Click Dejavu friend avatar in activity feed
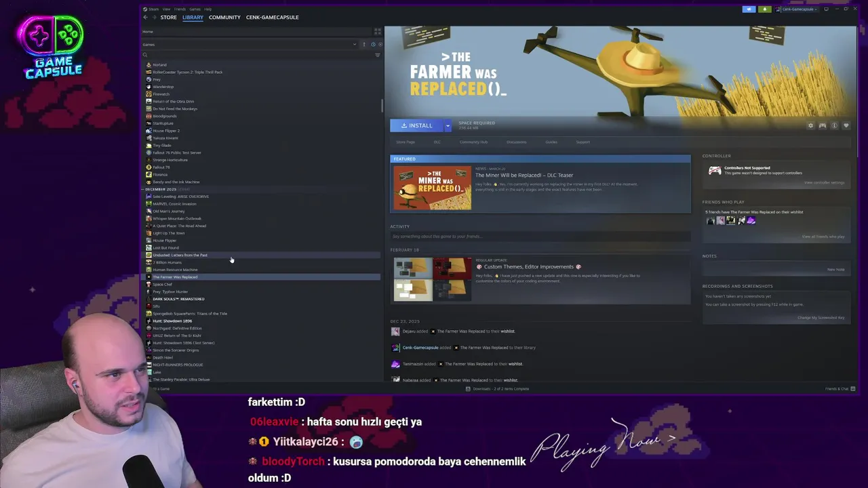 click(395, 331)
